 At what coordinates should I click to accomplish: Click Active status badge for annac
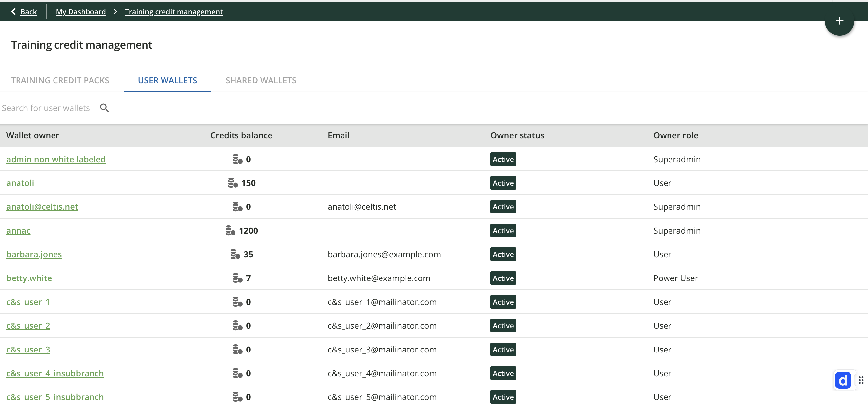[x=503, y=231]
